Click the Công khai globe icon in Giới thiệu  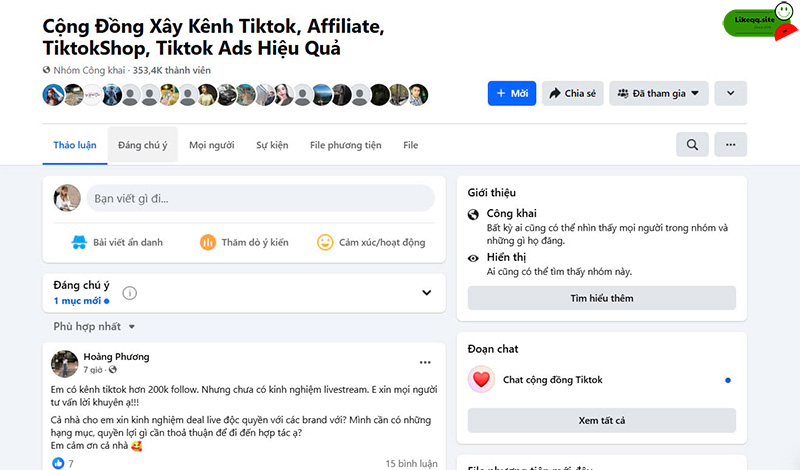(473, 214)
